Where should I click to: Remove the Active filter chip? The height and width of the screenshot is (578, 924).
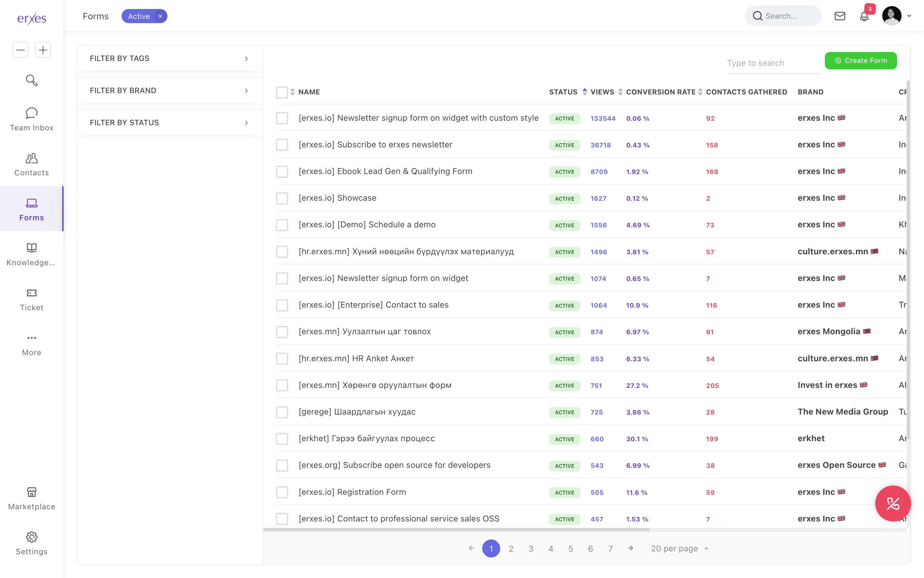coord(160,16)
